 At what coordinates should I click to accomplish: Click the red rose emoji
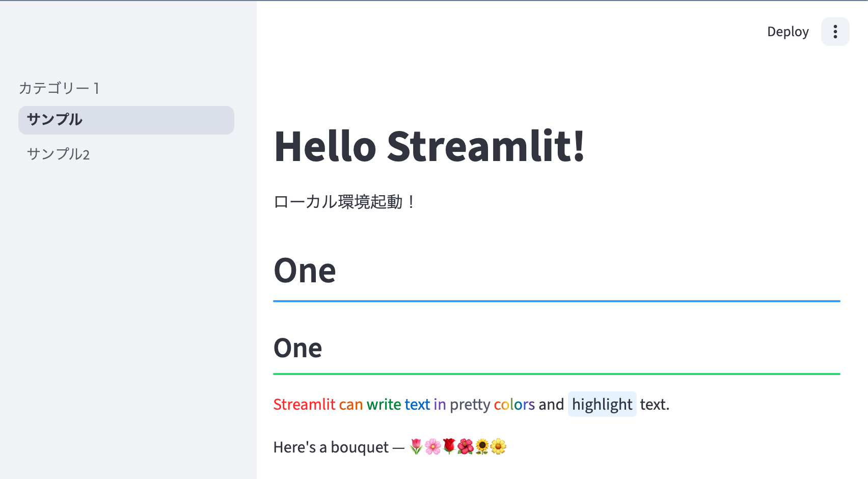(449, 447)
